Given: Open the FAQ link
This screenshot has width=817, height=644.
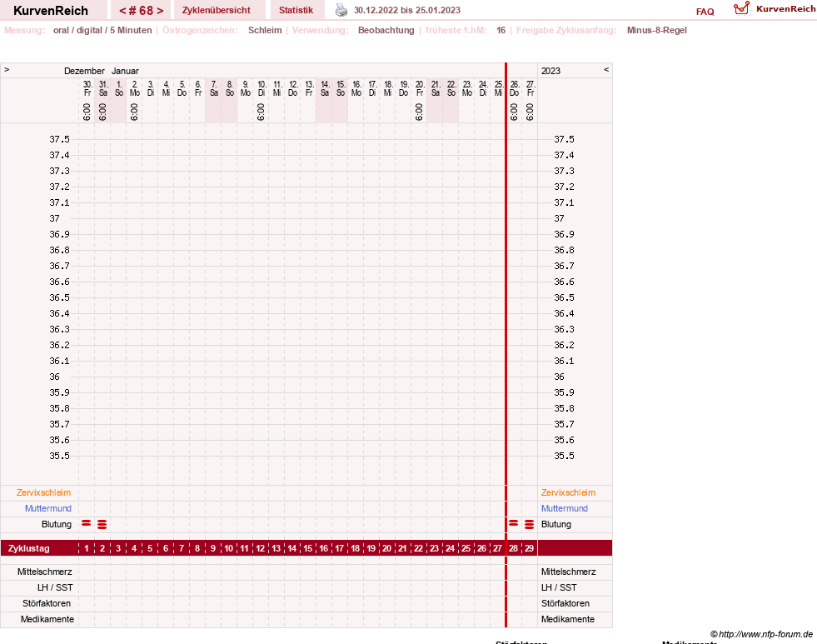Looking at the screenshot, I should [x=705, y=12].
